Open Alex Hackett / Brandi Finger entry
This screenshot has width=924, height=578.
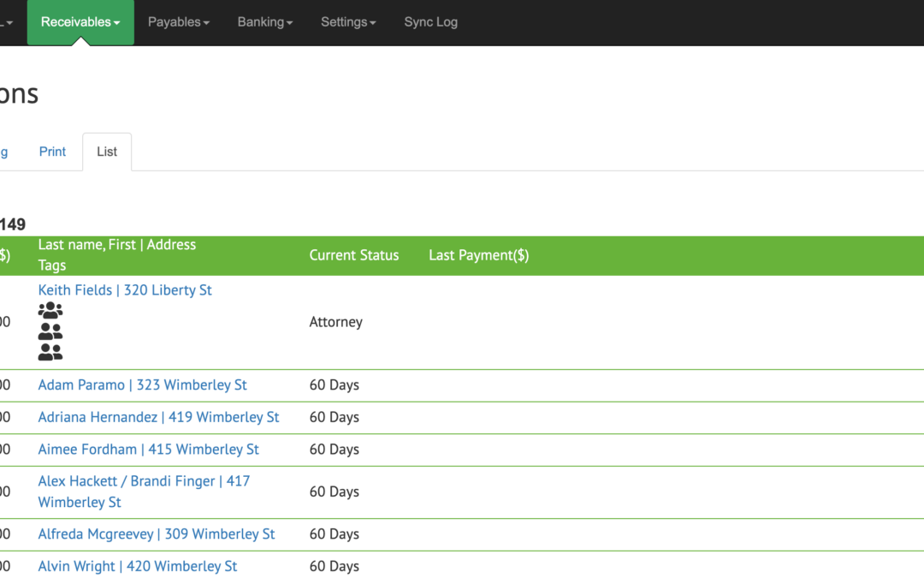pos(144,482)
